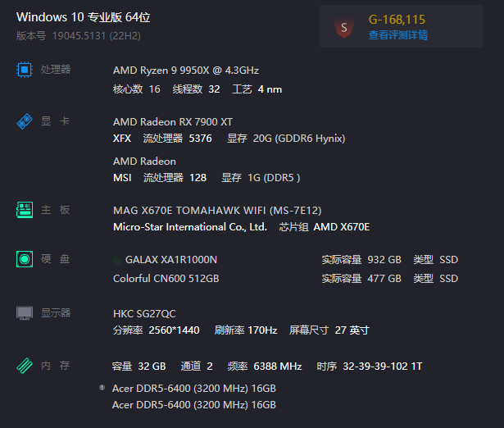Click the 内存 section label
Viewport: 504px width, 428px height.
[x=56, y=366]
